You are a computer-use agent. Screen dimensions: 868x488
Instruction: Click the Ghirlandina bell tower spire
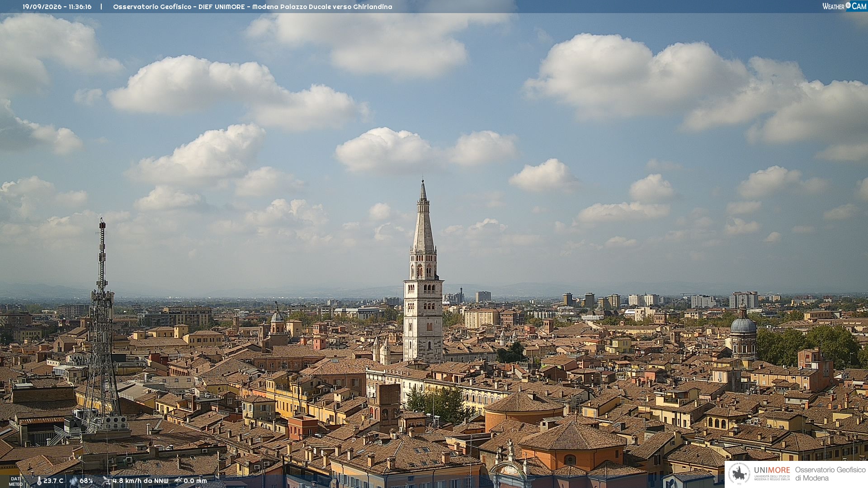pyautogui.click(x=423, y=217)
